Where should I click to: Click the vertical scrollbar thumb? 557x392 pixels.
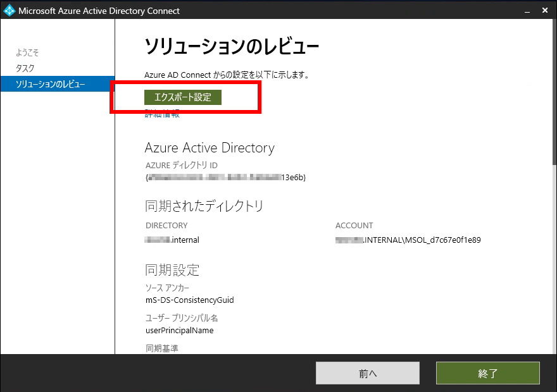554,92
